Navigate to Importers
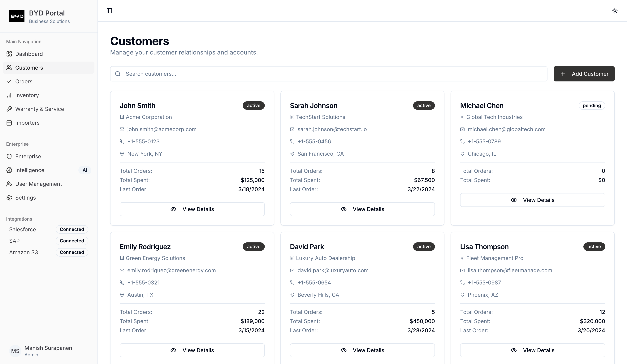The height and width of the screenshot is (364, 627). pos(49,123)
